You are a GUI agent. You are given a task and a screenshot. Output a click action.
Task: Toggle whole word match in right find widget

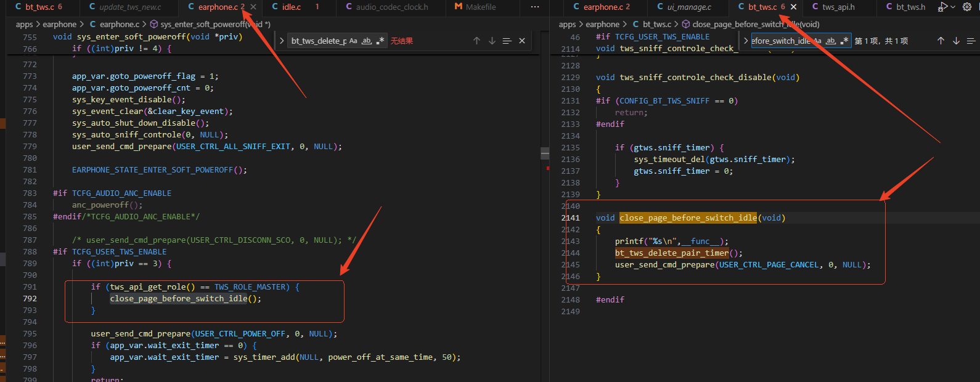[831, 41]
